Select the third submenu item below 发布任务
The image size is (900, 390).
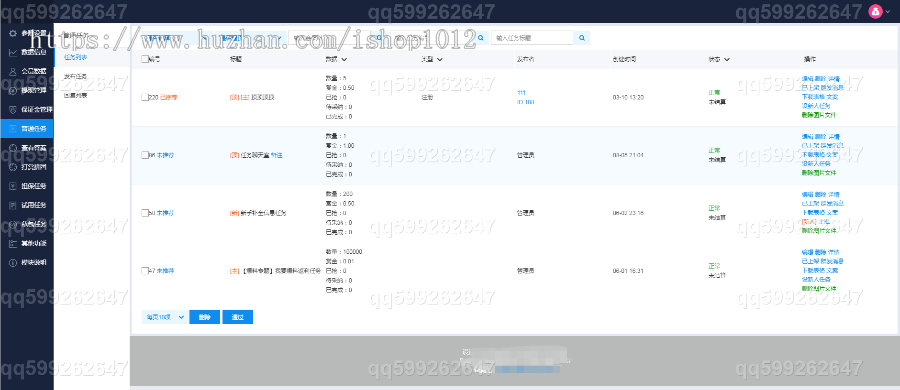(x=75, y=95)
